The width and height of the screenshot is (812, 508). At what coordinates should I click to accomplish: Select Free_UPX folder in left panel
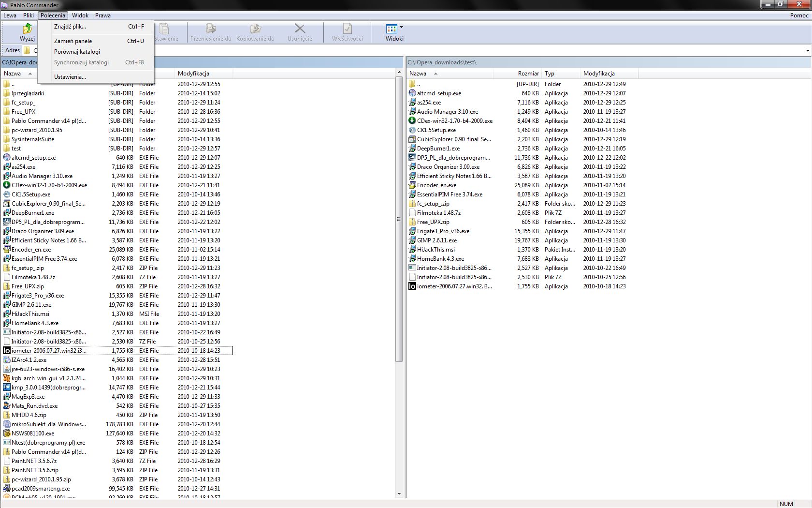23,112
